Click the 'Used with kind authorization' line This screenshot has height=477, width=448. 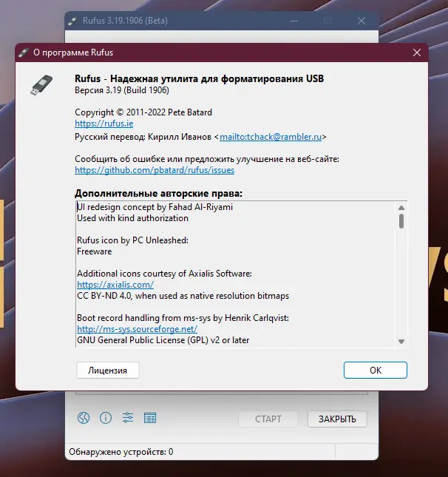click(132, 218)
